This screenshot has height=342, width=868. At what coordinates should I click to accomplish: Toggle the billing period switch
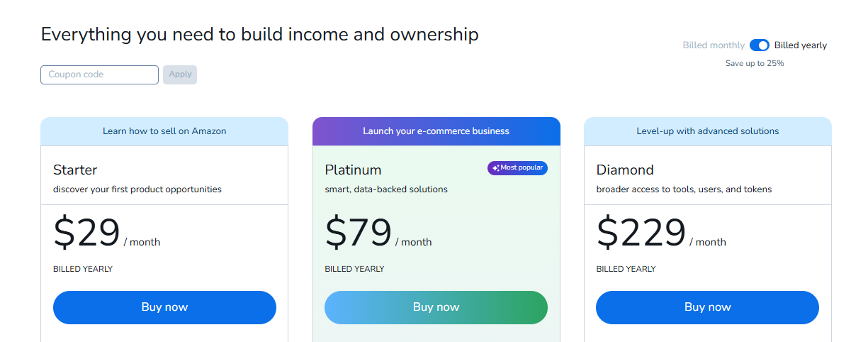[x=760, y=45]
